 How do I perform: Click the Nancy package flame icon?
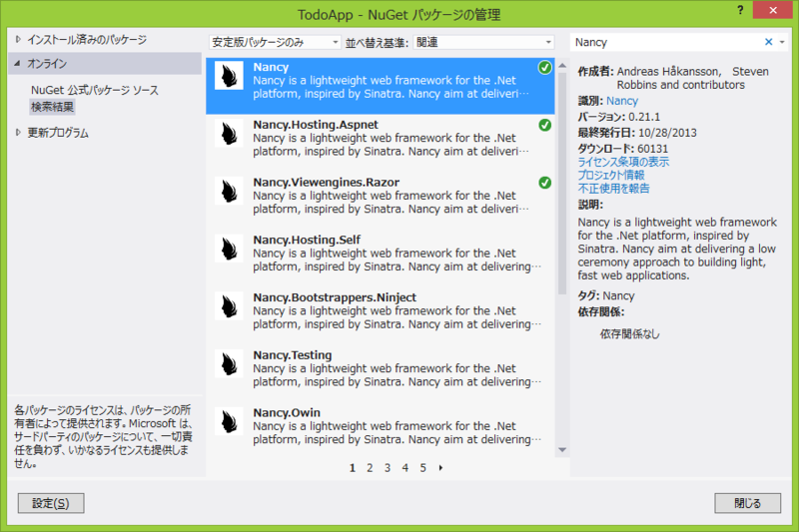(229, 75)
